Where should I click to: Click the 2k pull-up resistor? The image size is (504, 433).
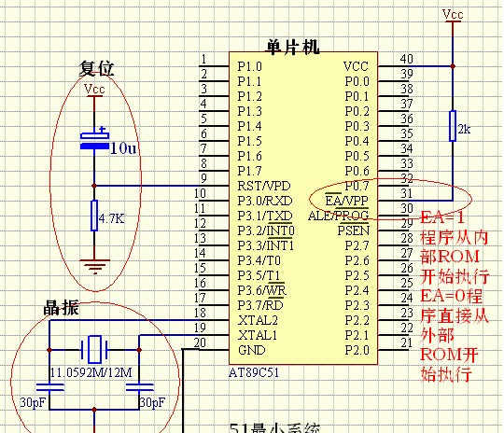(453, 126)
